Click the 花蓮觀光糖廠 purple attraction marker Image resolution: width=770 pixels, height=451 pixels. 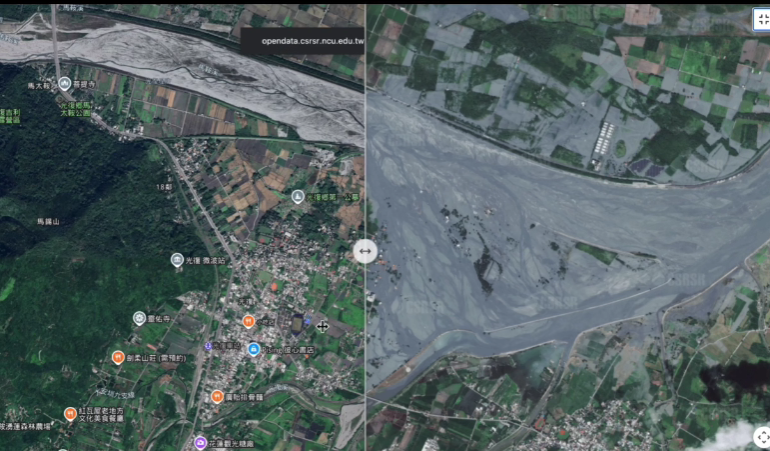click(x=200, y=442)
